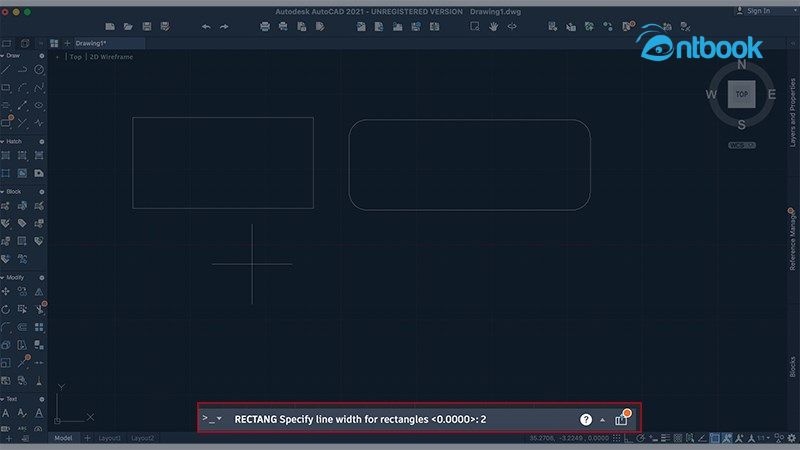Select the Multiline Text tool

(x=6, y=413)
